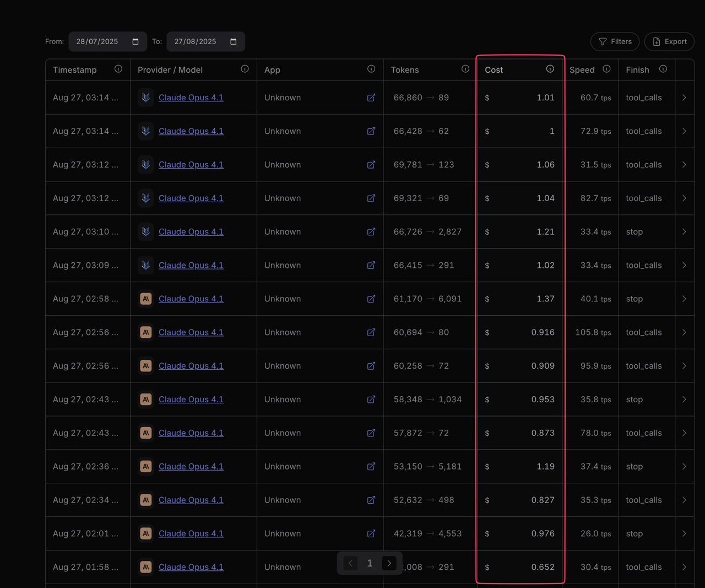The height and width of the screenshot is (588, 705).
Task: Open external app link in the 53,150 tokens row
Action: (x=371, y=467)
